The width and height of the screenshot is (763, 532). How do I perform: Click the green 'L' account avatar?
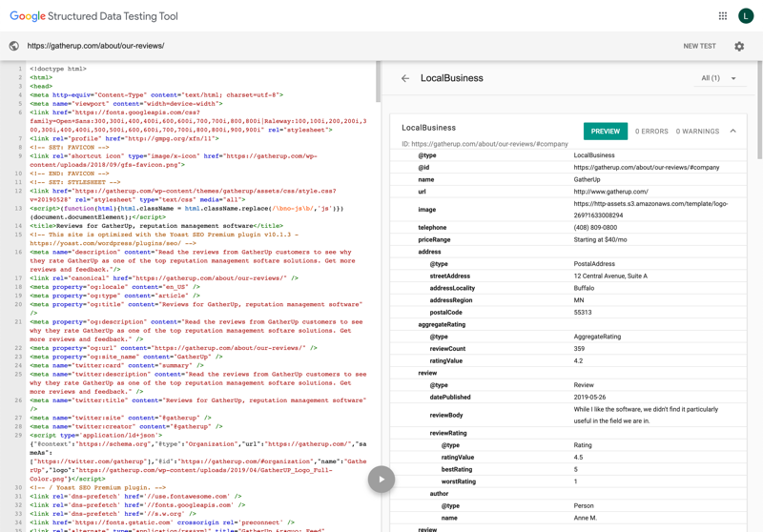746,16
